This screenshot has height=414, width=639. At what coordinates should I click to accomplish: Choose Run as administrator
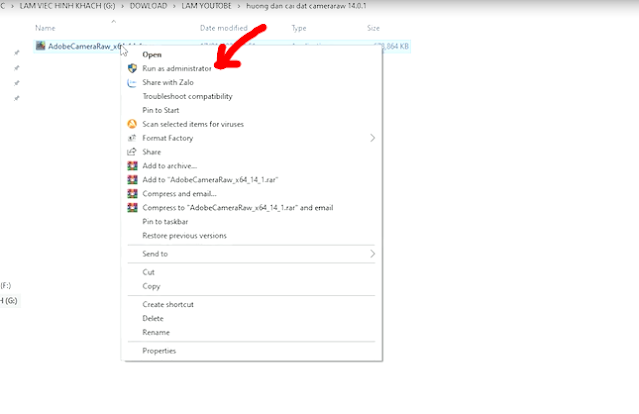point(176,68)
